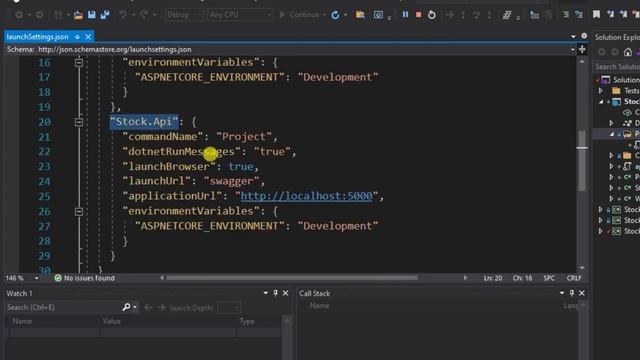Click the tab well settings gear icon
Image resolution: width=640 pixels, height=360 pixels.
click(x=584, y=36)
